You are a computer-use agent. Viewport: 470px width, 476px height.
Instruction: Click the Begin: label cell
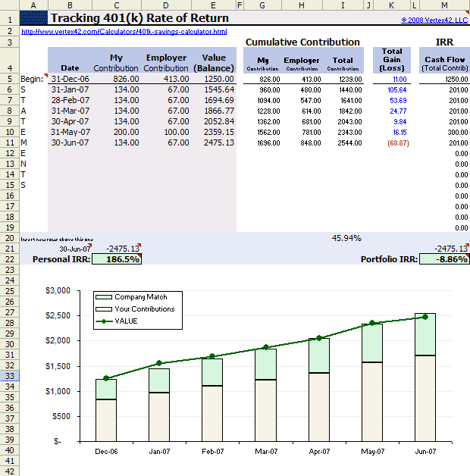[x=33, y=79]
